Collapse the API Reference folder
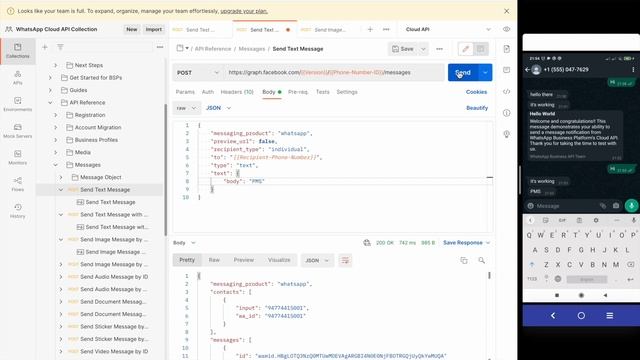This screenshot has width=640, height=360. click(50, 102)
